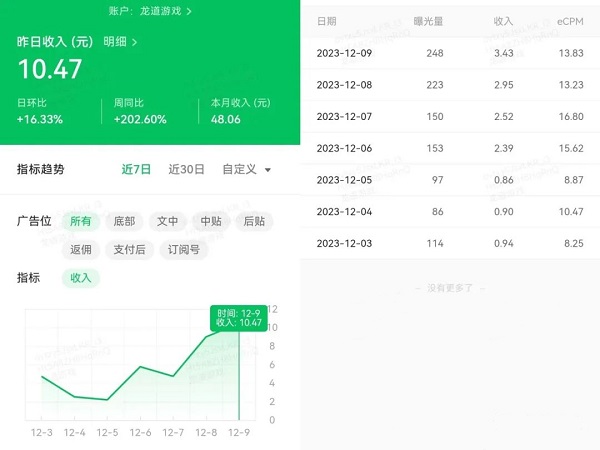Open 明细 details for yesterday's income
The image size is (600, 450).
point(121,42)
